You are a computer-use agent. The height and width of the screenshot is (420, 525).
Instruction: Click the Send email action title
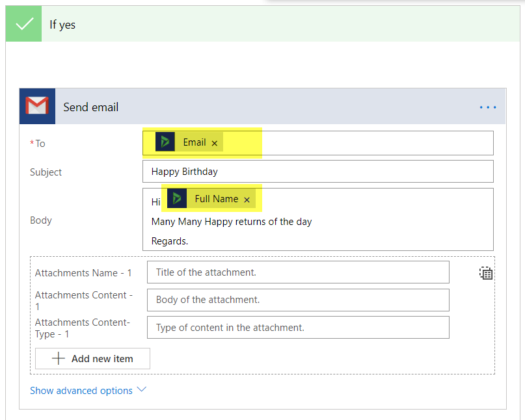(x=90, y=107)
